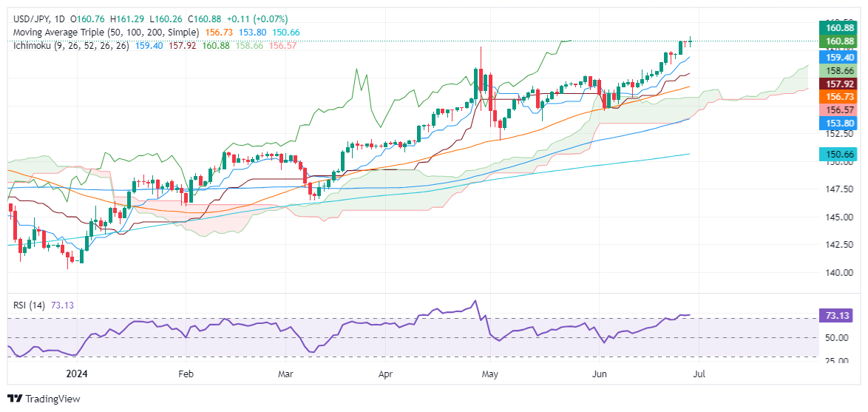Click the Jun time axis label
The image size is (868, 412).
click(x=599, y=375)
